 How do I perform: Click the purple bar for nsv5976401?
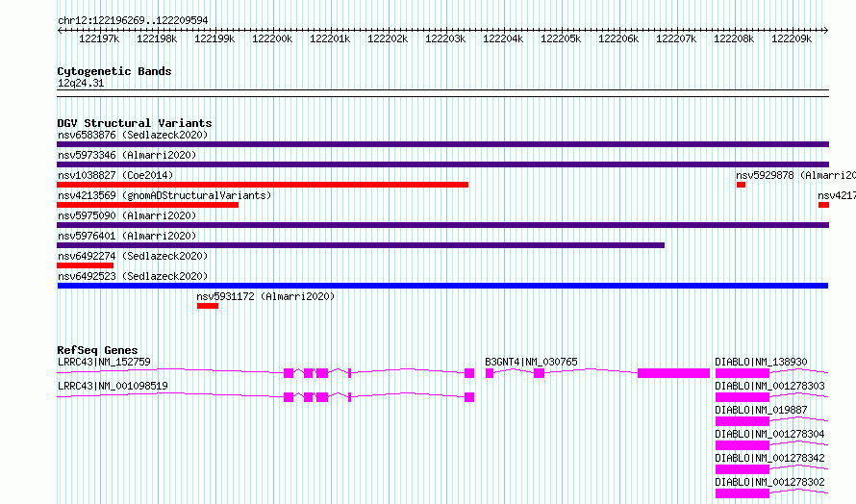click(x=361, y=245)
